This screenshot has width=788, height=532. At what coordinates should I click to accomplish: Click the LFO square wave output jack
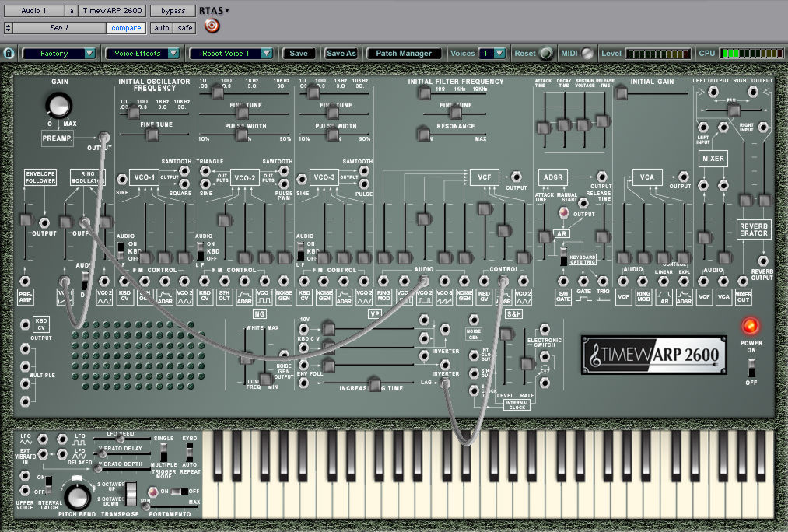[62, 439]
